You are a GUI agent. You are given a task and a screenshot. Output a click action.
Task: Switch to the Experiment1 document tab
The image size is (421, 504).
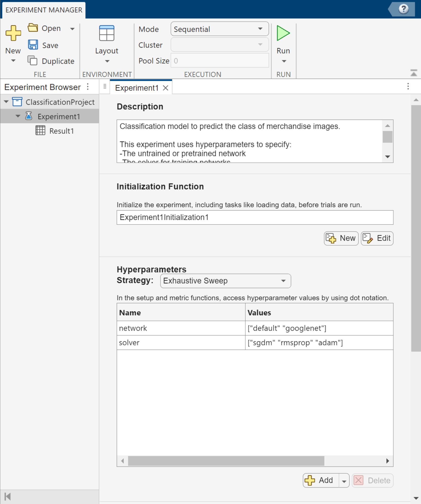click(x=137, y=88)
